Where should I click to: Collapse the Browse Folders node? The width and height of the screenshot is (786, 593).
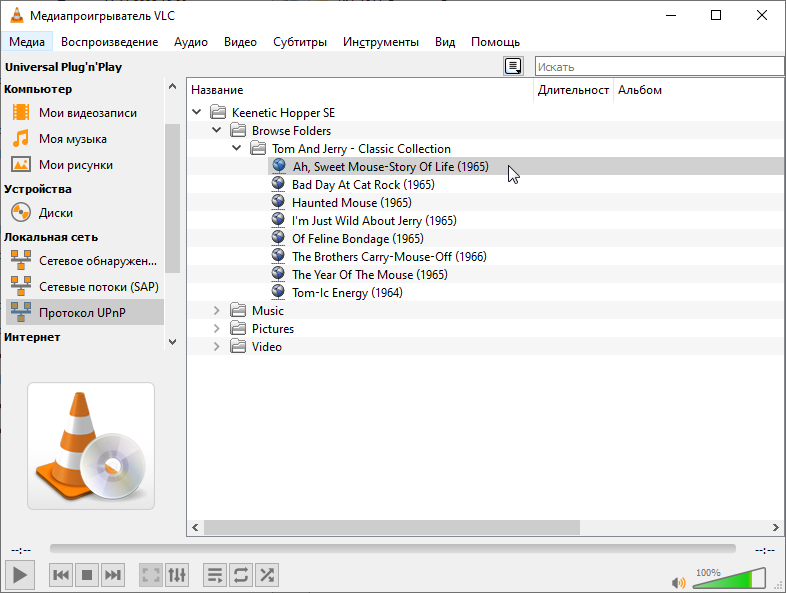(x=217, y=130)
